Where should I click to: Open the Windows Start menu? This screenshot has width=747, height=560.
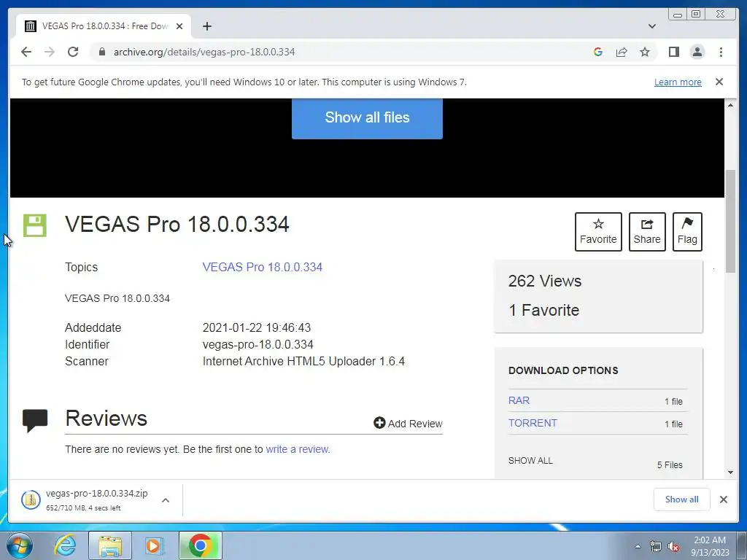(x=19, y=545)
